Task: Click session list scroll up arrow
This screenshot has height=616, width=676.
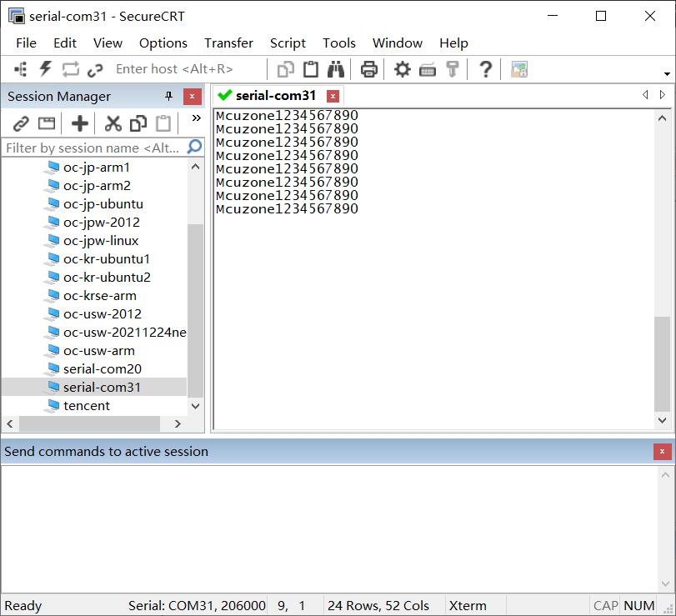Action: (195, 167)
